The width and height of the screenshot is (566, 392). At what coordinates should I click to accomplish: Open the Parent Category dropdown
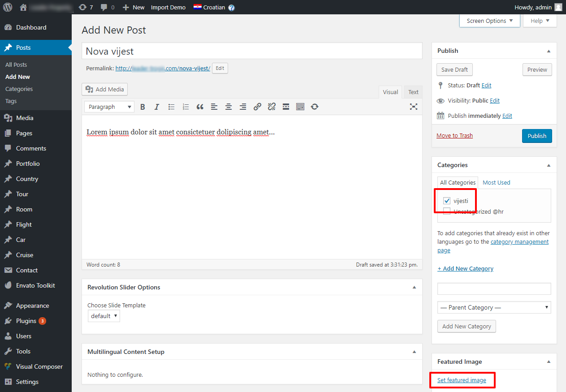coord(494,307)
